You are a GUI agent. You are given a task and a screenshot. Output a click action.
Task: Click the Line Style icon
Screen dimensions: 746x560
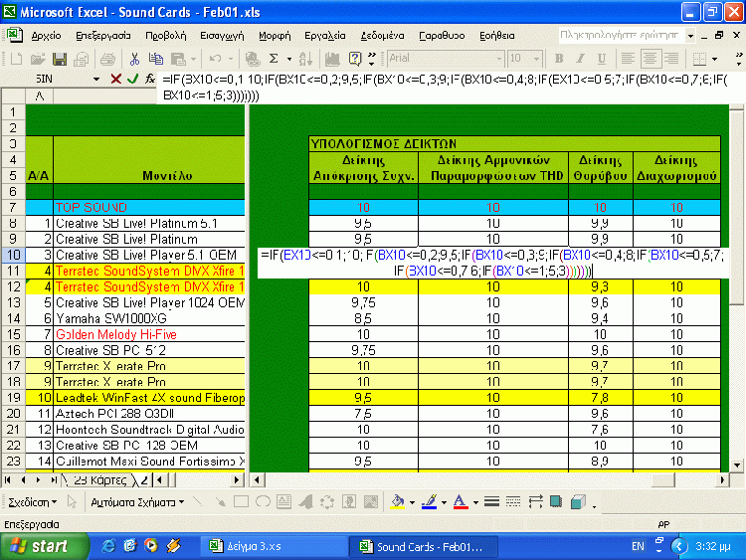[491, 502]
